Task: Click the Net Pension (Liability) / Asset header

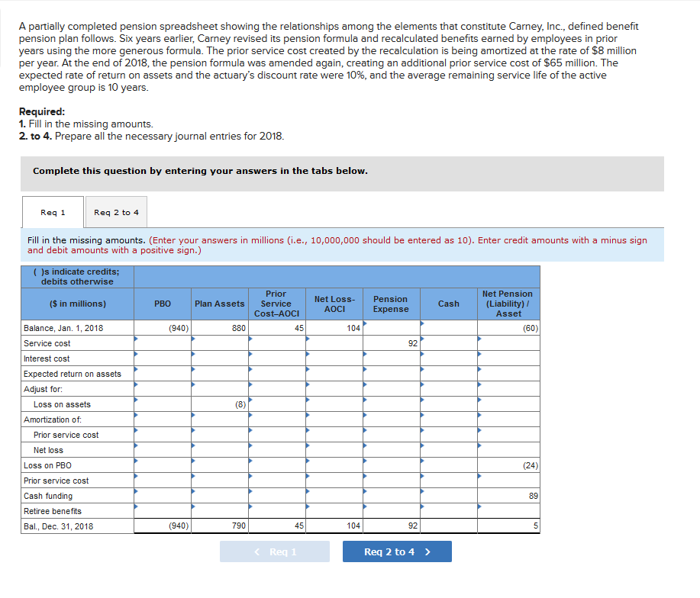Action: (x=508, y=304)
